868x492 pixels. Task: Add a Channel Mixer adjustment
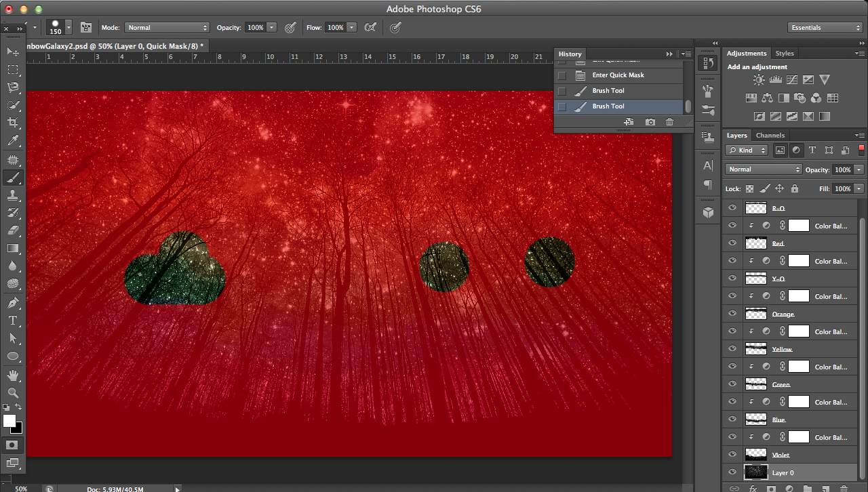click(816, 98)
